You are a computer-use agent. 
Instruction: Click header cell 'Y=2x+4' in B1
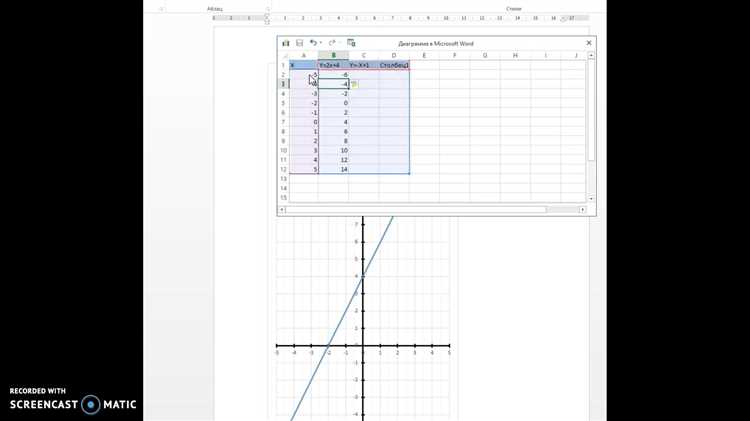click(x=333, y=65)
